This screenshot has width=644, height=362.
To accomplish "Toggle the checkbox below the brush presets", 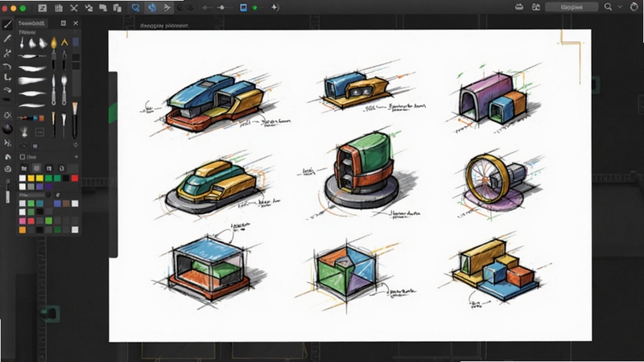I will point(23,157).
